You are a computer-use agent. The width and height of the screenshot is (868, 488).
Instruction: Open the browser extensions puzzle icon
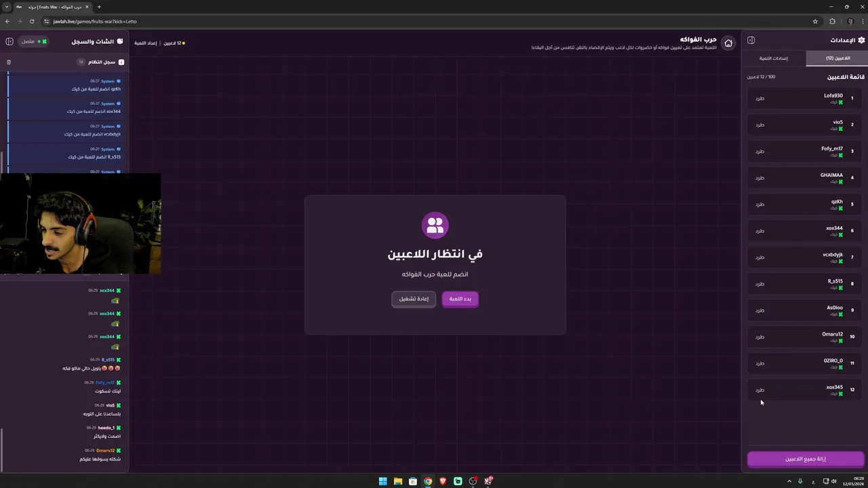[833, 21]
